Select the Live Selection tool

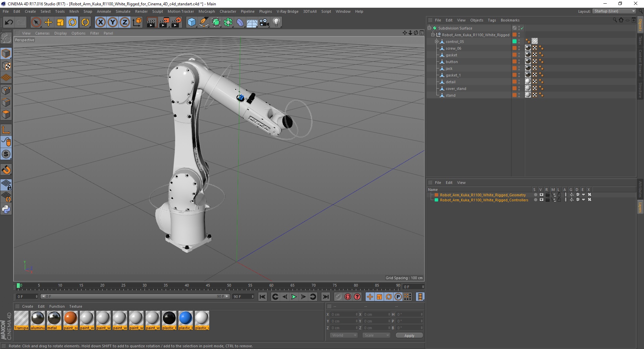[36, 22]
